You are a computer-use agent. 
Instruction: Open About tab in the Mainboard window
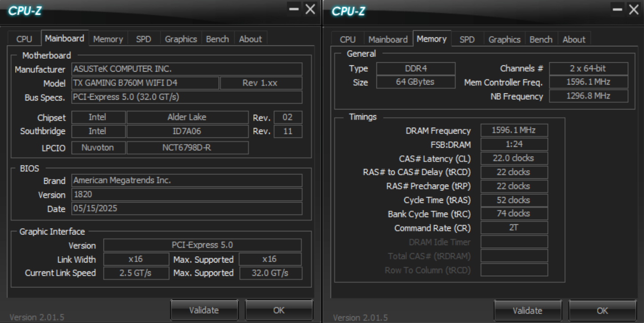coord(250,39)
